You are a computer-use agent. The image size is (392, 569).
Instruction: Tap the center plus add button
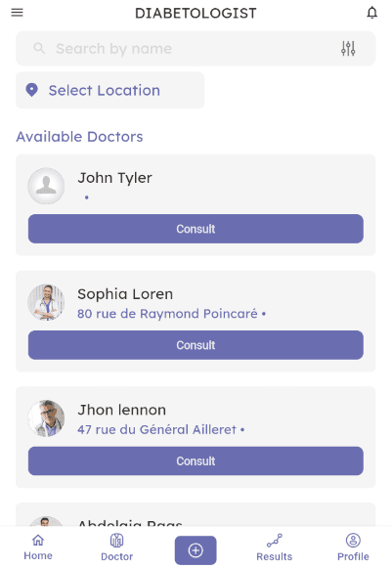(196, 550)
